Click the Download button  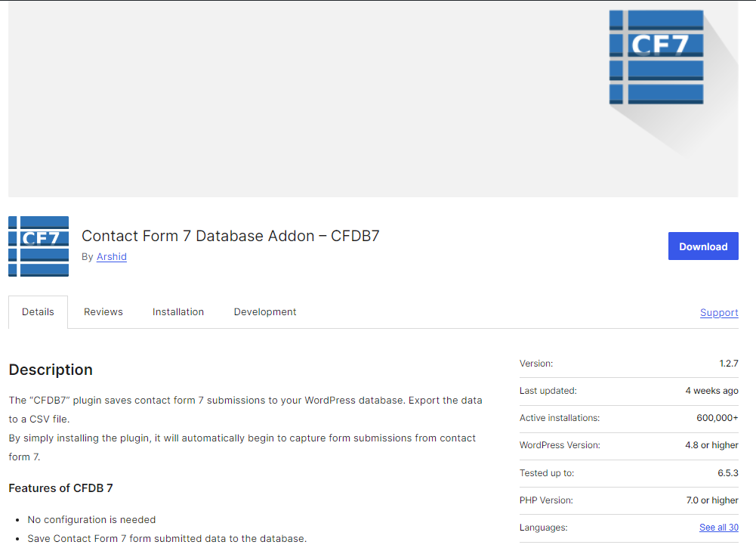702,246
